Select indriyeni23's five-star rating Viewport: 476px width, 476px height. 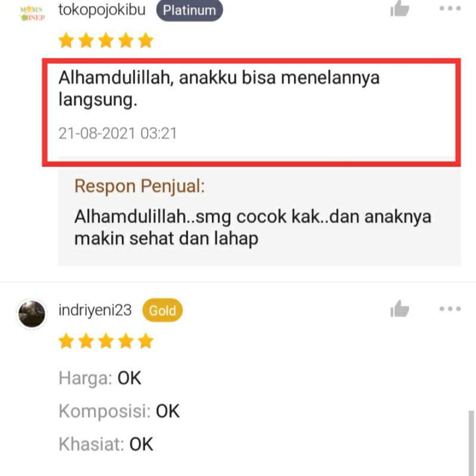(x=106, y=341)
